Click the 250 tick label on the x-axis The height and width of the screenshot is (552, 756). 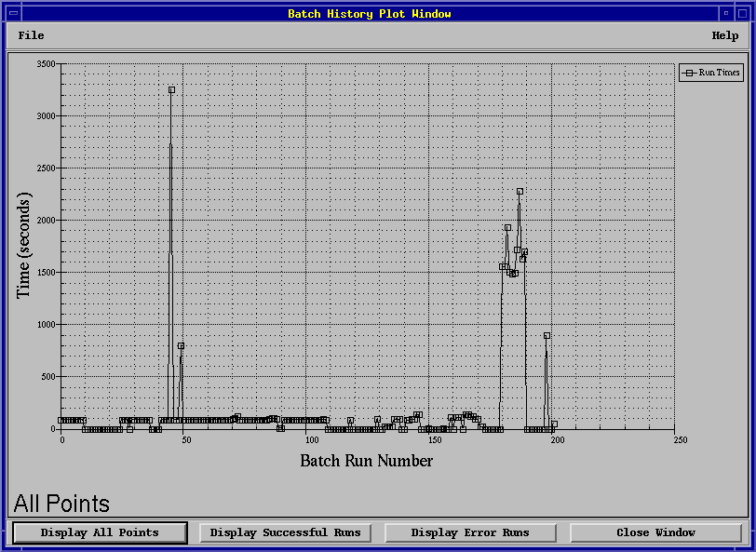[681, 439]
